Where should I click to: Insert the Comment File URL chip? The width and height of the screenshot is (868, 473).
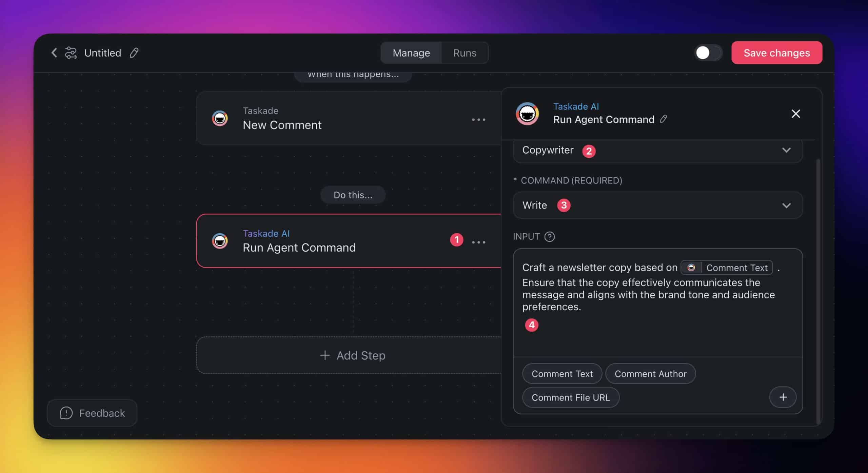tap(570, 397)
